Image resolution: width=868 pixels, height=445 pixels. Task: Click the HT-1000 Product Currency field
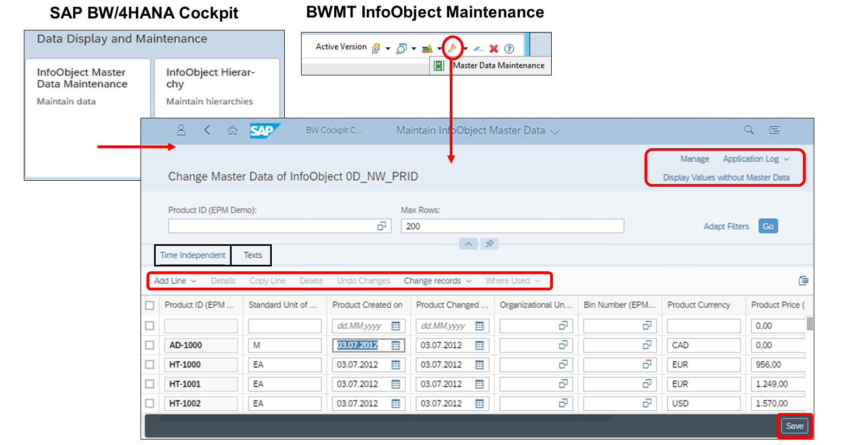pos(704,365)
